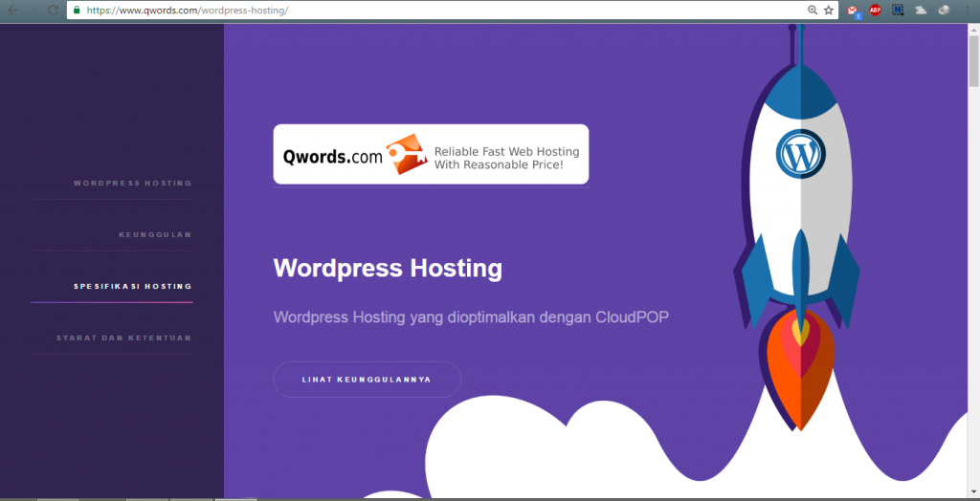Click the blue N extension icon
The image size is (980, 501).
coord(898,11)
